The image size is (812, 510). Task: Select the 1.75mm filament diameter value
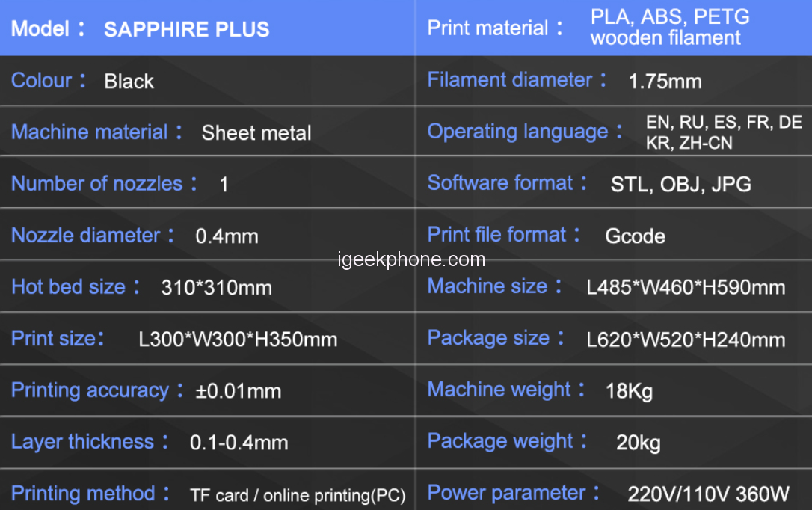click(665, 82)
